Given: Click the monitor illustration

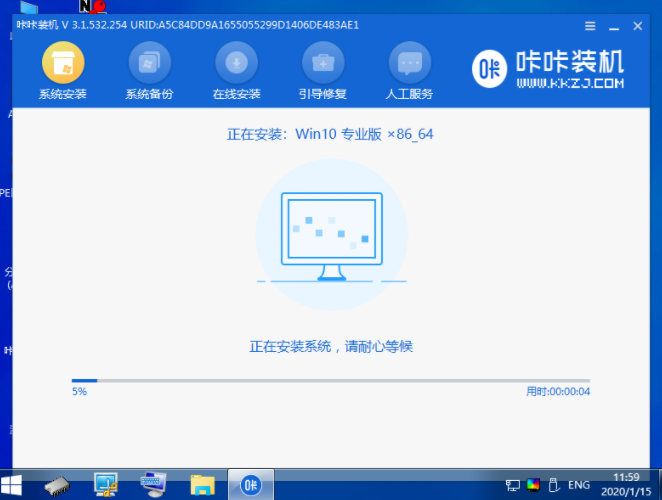Looking at the screenshot, I should coord(332,236).
